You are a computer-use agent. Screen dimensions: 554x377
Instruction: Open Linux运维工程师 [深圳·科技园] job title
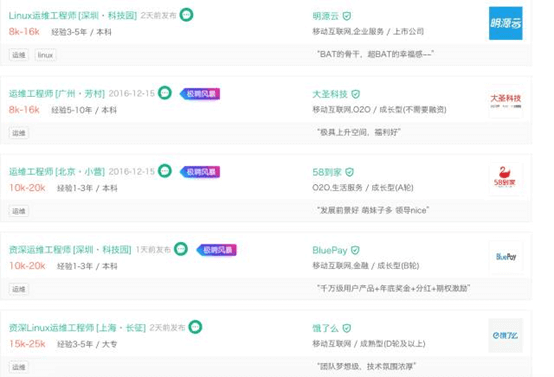pos(73,16)
